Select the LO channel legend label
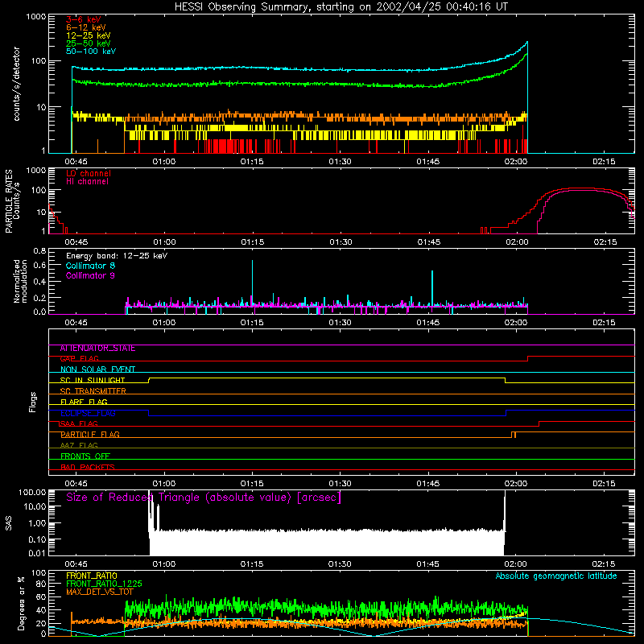Screen dimensions: 644x644 pos(89,173)
